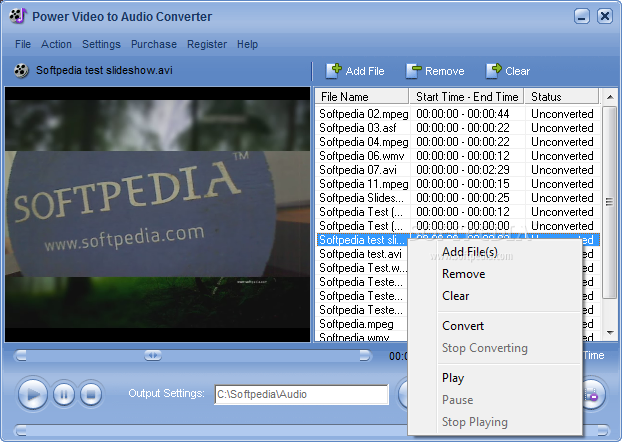Click the app logo in the title bar
The width and height of the screenshot is (622, 442).
[18, 16]
